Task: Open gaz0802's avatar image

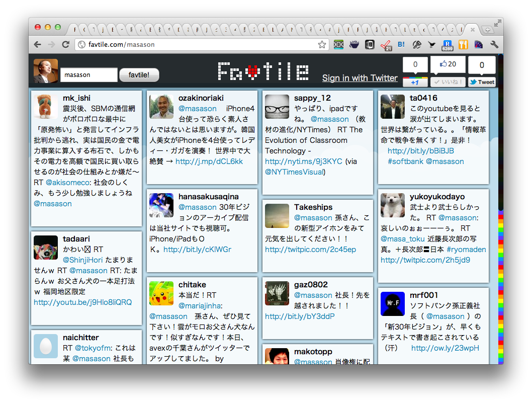Action: 277,293
